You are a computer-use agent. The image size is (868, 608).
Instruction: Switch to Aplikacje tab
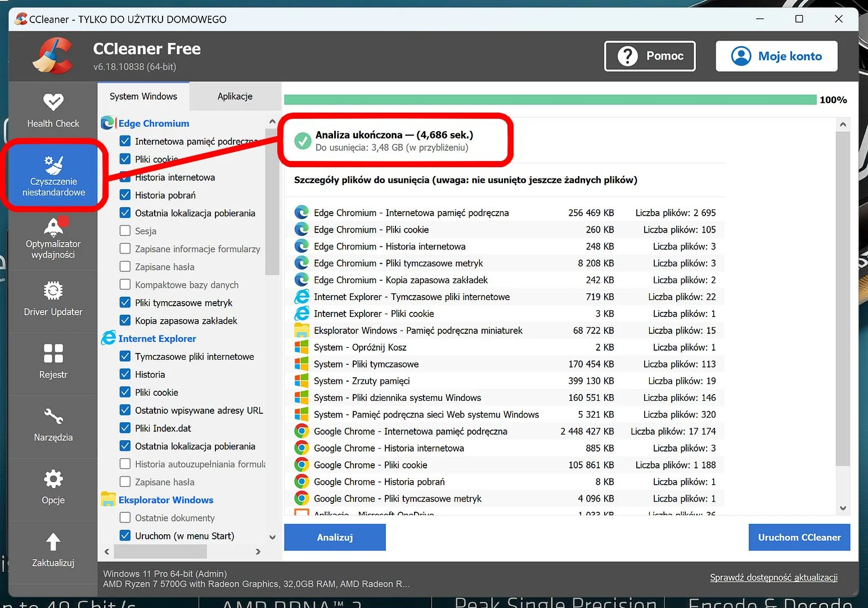click(x=235, y=96)
